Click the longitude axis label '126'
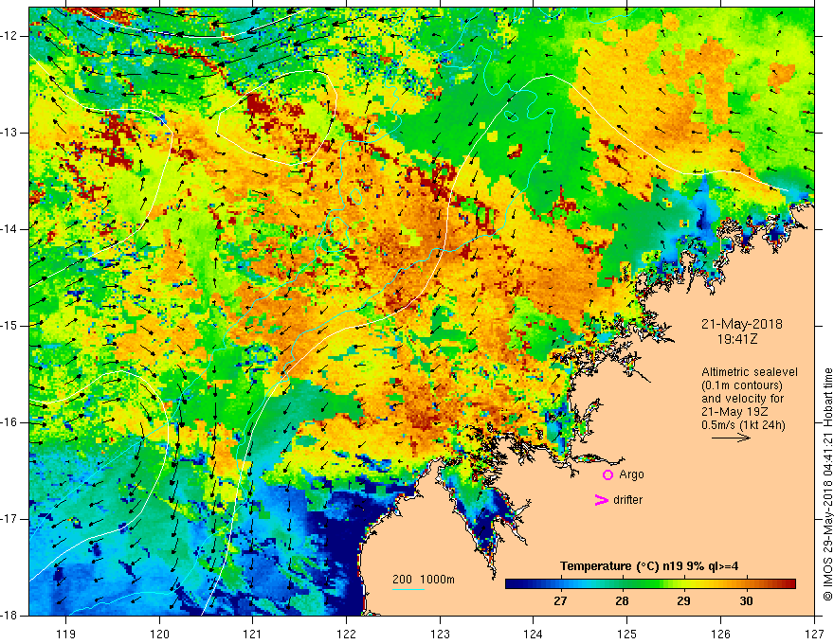Viewport: 834px width, 644px height. click(720, 634)
